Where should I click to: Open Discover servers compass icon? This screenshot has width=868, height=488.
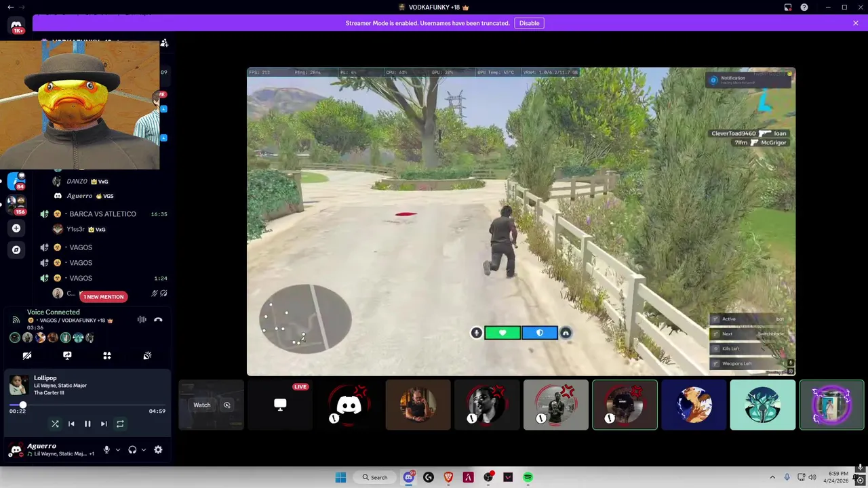(x=16, y=250)
